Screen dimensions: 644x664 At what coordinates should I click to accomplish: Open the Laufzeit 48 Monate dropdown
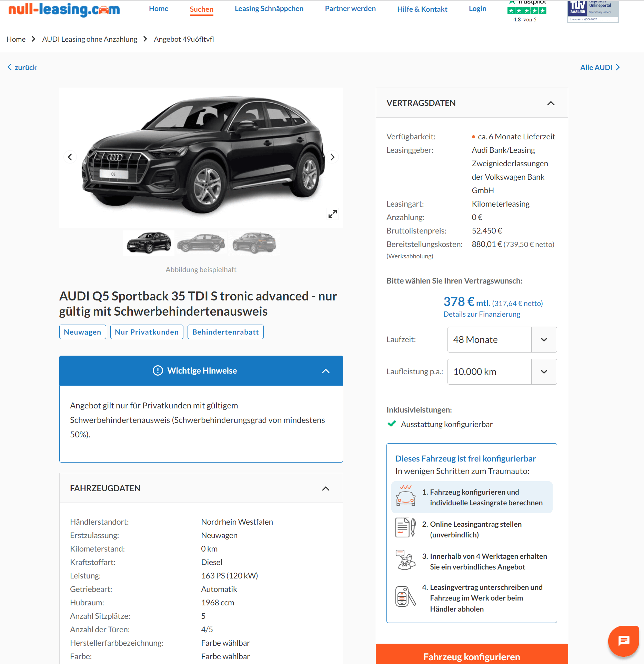tap(502, 339)
